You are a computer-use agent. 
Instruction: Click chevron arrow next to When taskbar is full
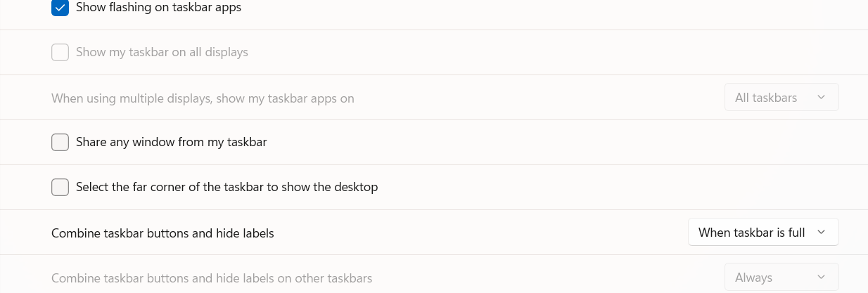821,233
